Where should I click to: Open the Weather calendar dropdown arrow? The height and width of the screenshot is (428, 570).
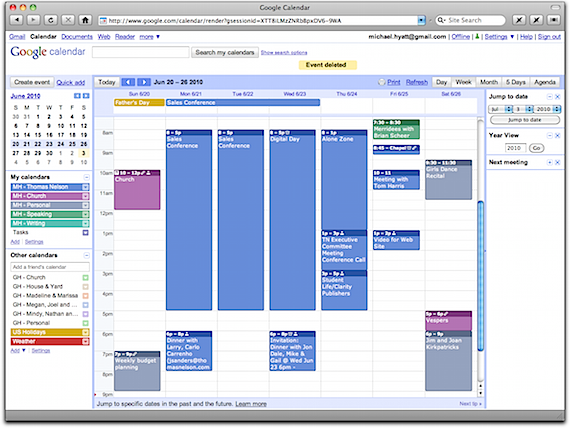pyautogui.click(x=85, y=342)
